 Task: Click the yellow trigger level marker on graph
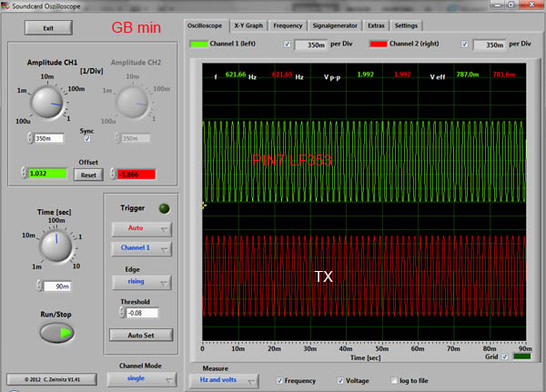point(205,206)
